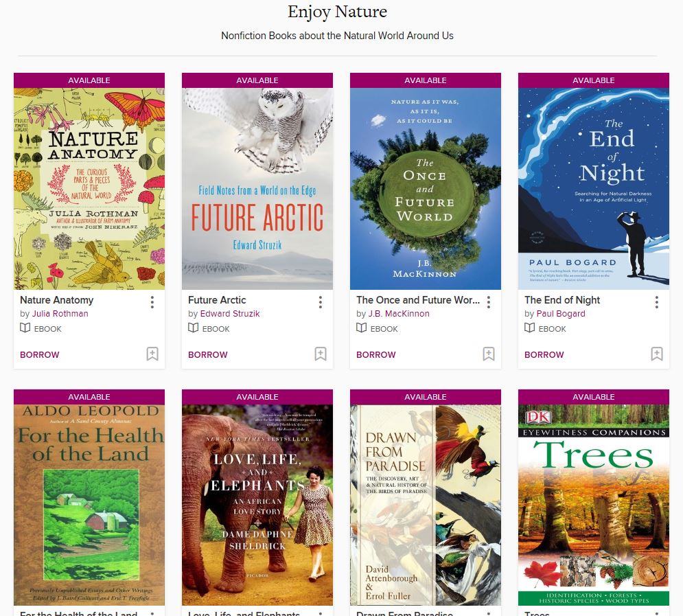Open the Future Arctic cover image
683x616 pixels.
pos(257,189)
